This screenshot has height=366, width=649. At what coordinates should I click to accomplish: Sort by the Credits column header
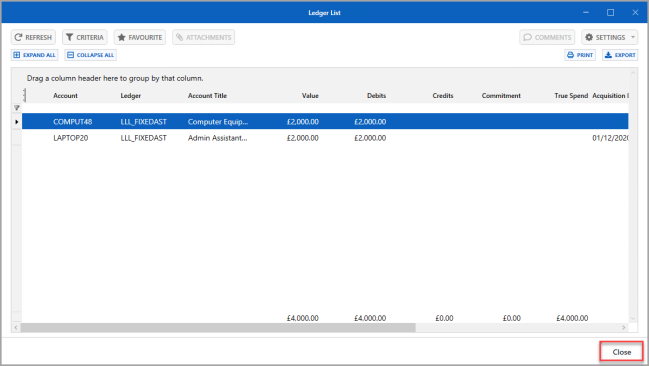[x=443, y=96]
